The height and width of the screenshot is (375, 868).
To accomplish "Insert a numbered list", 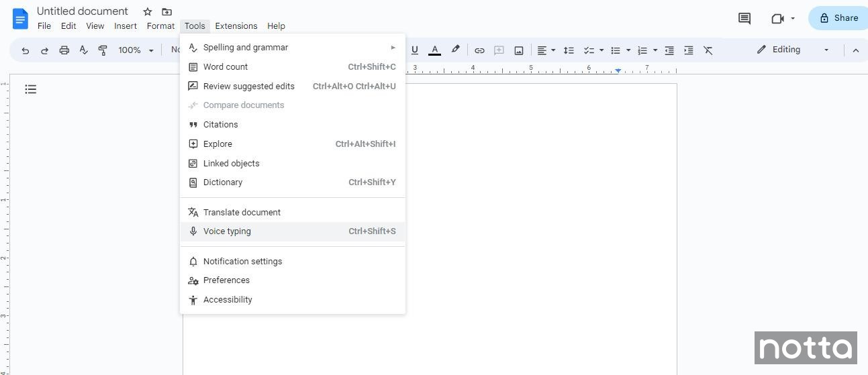I will coord(642,50).
